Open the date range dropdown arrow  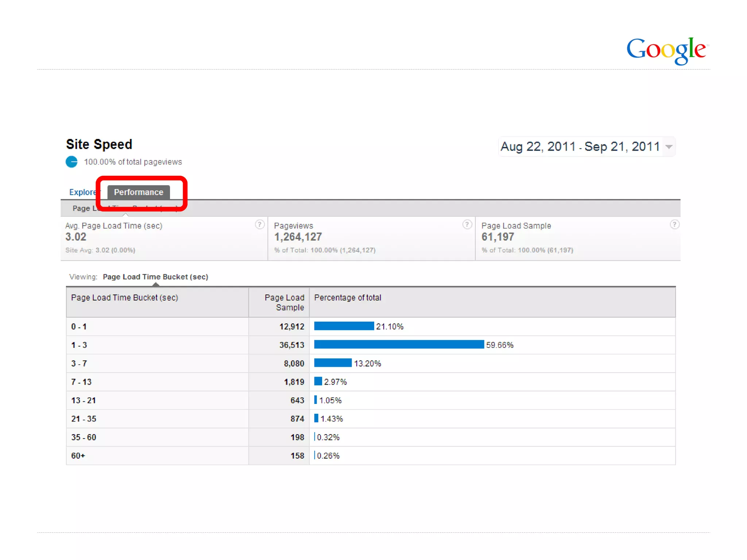coord(669,147)
